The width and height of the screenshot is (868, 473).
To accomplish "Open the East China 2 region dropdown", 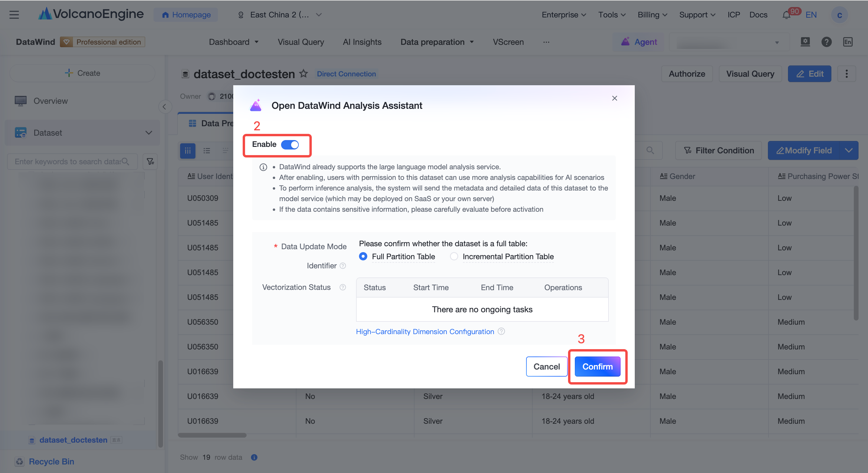I will click(x=280, y=15).
